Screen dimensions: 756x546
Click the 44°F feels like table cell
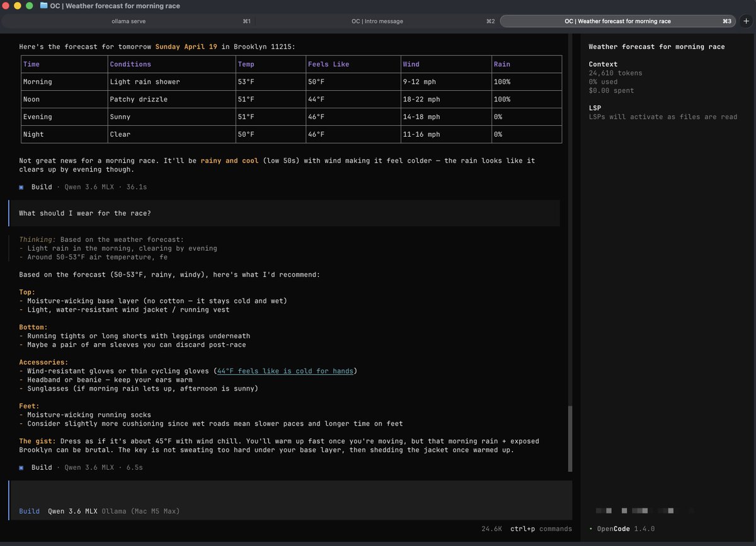click(316, 100)
